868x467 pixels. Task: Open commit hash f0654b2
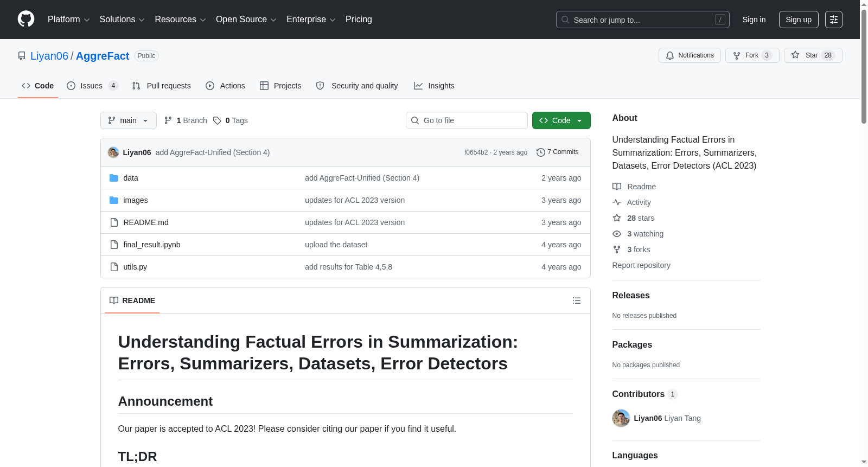pyautogui.click(x=476, y=152)
